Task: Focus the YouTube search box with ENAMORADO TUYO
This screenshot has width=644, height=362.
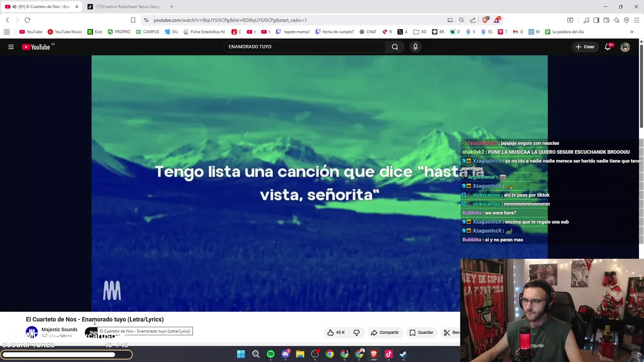Action: [x=304, y=47]
